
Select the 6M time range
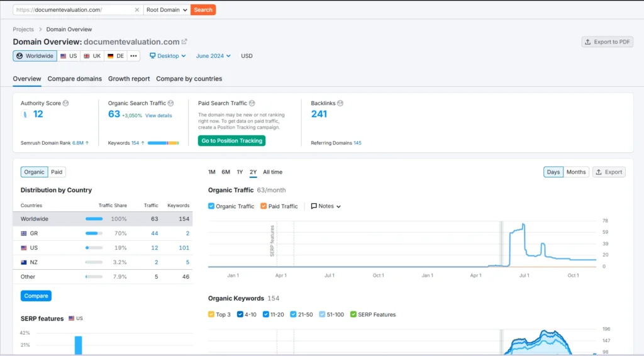[226, 172]
